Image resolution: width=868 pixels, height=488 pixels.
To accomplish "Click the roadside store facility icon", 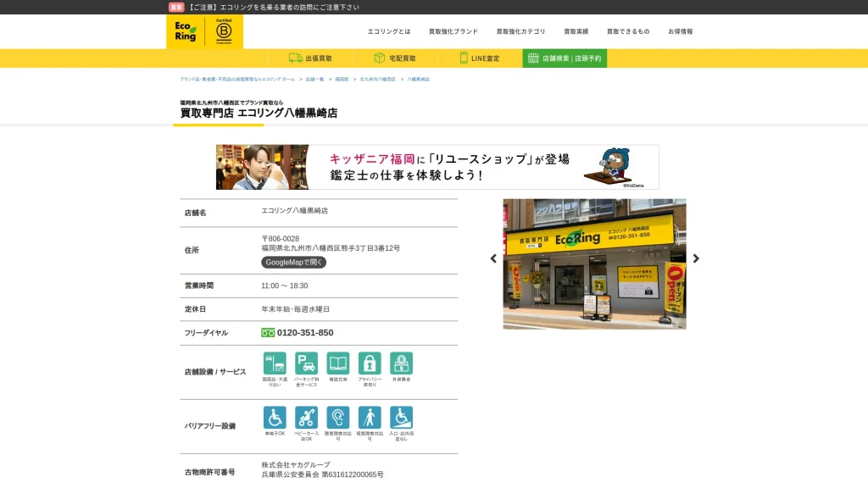I will coord(275,363).
